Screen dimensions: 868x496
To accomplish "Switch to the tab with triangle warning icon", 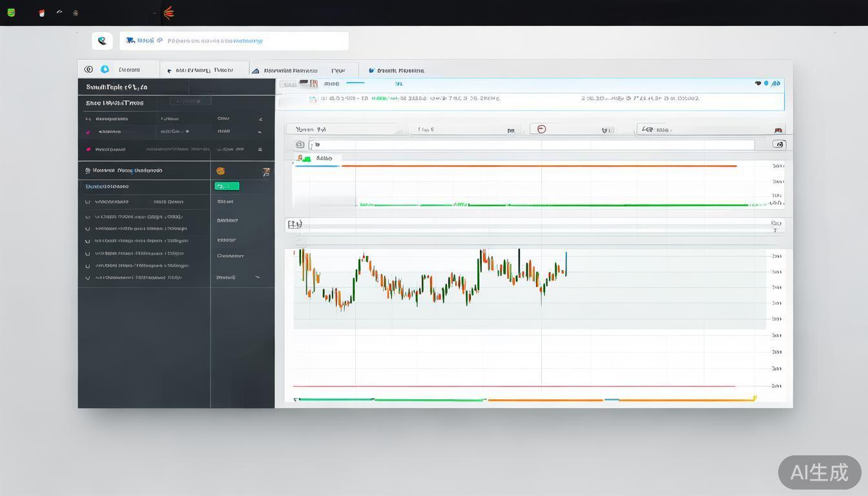I will pyautogui.click(x=284, y=70).
